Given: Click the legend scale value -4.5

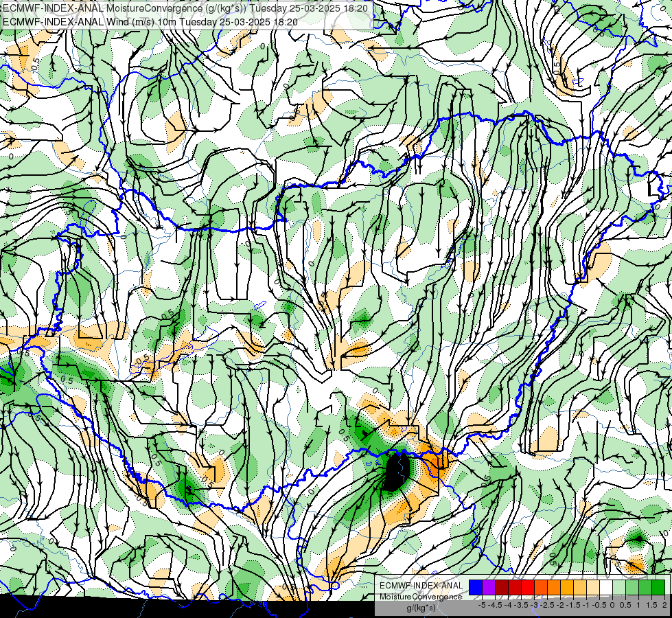Looking at the screenshot, I should pyautogui.click(x=495, y=605).
